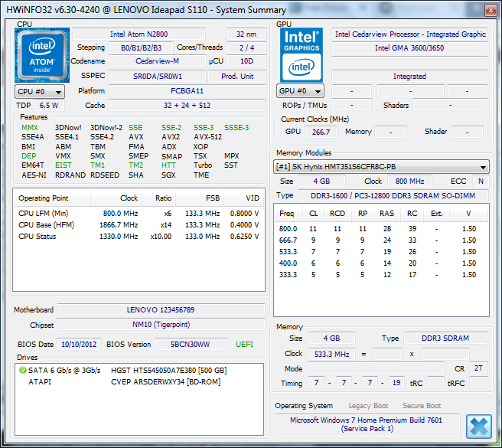Click the RAS column header

pyautogui.click(x=386, y=214)
